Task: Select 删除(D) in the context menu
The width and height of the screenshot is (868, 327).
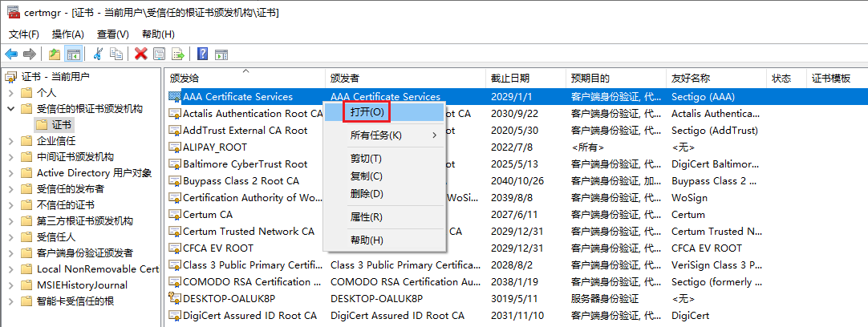Action: 367,194
